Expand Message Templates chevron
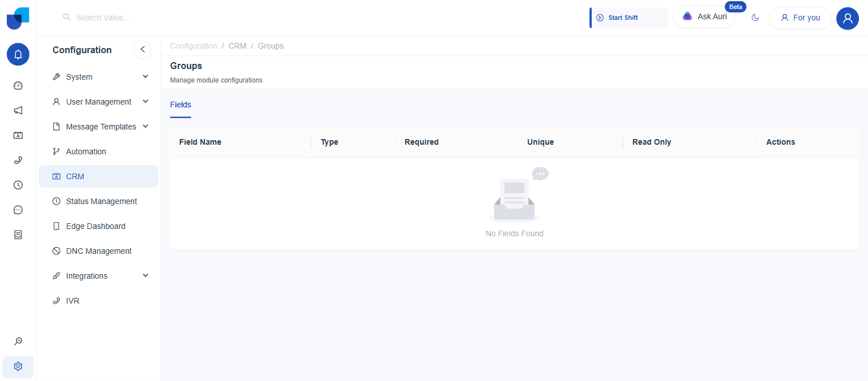 point(145,127)
